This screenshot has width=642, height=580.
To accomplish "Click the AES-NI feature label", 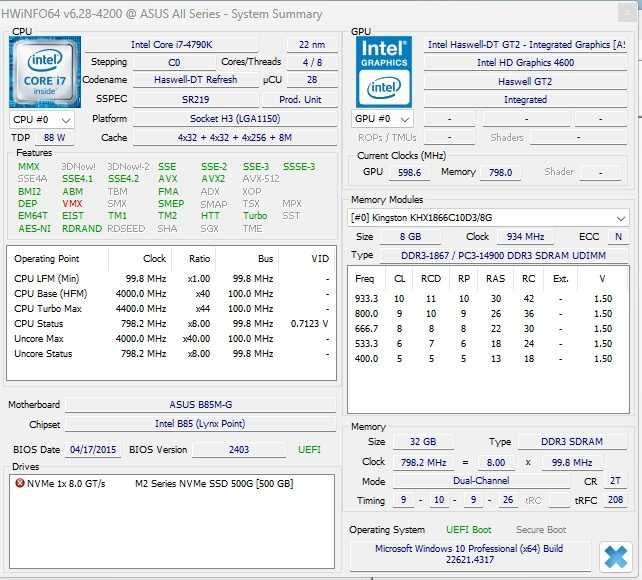I will (34, 228).
